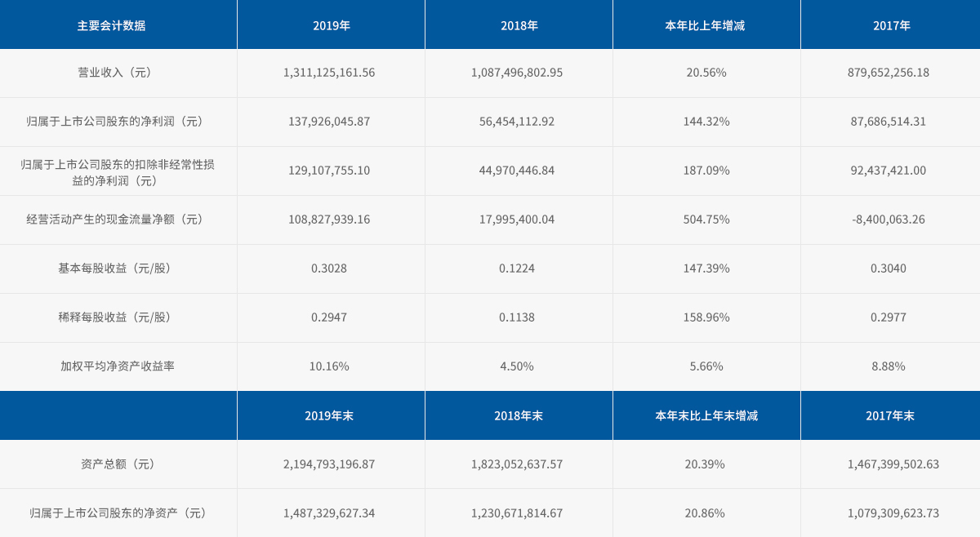Screen dimensions: 980x537
Task: Click the value 1,311,125,161.56
Action: [x=329, y=73]
